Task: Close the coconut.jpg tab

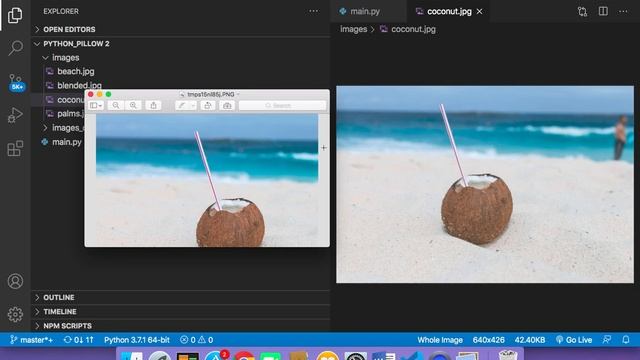Action: 480,11
